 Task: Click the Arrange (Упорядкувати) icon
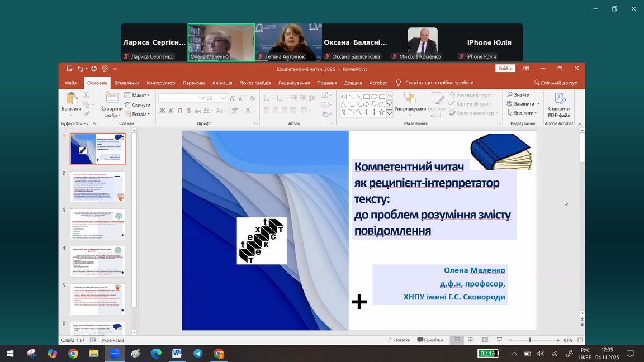pos(410,98)
